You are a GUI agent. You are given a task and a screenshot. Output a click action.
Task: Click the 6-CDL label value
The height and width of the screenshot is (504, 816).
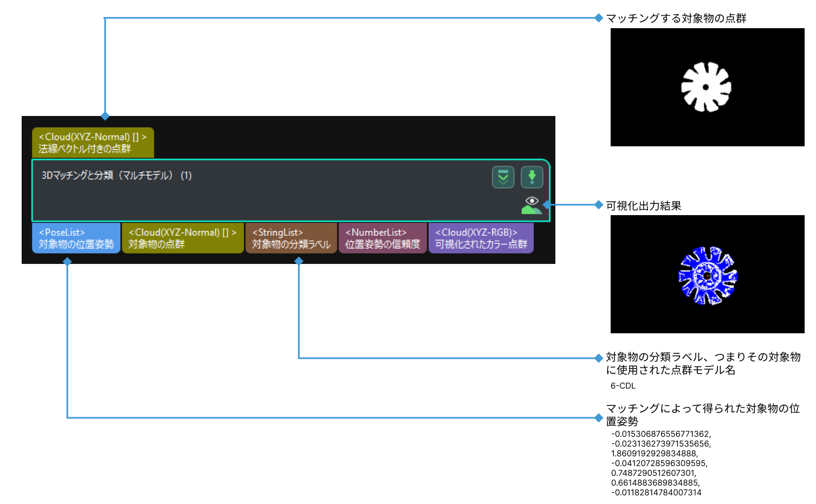[623, 386]
